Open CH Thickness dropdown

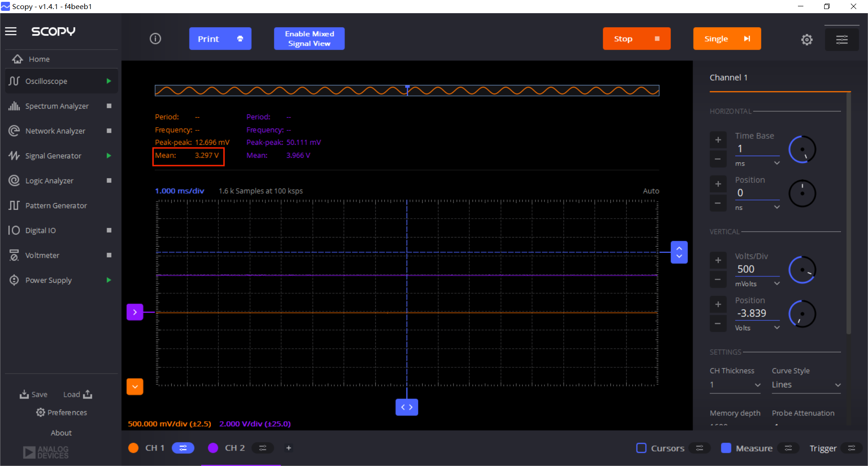(x=735, y=385)
